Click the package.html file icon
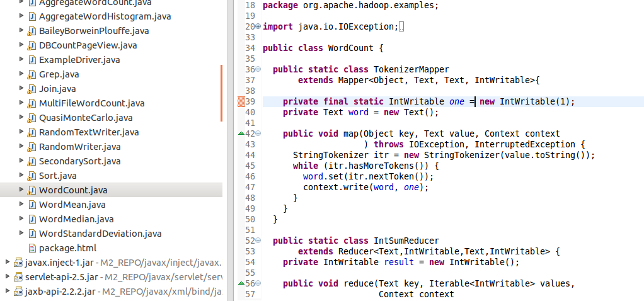The image size is (644, 301). click(x=32, y=249)
